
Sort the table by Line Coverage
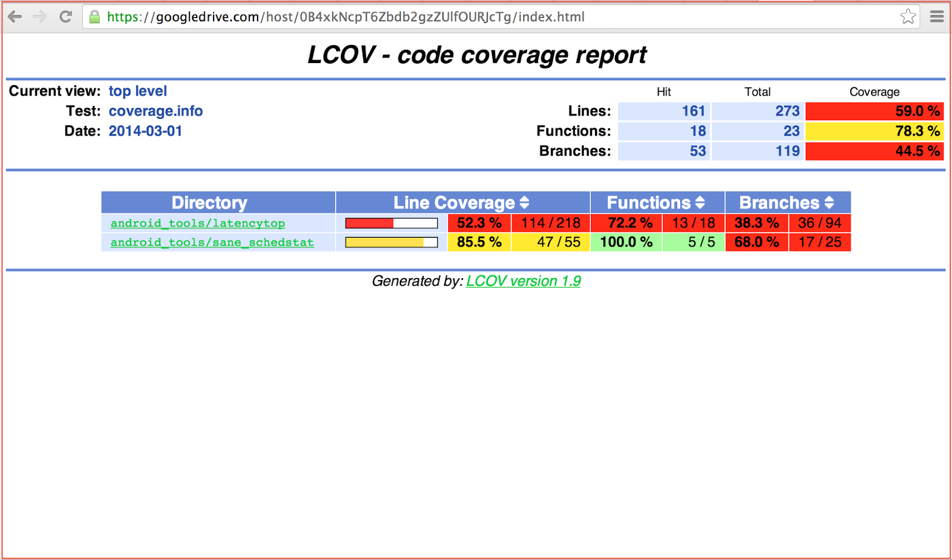524,202
